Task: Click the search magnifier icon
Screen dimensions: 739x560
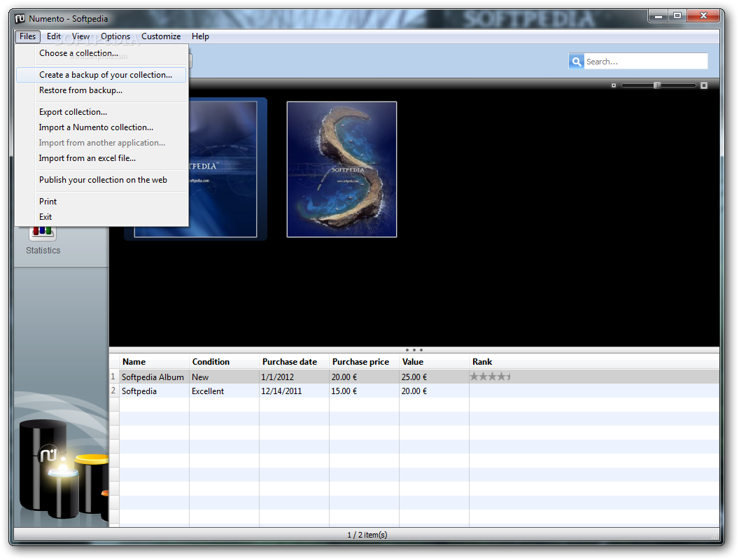Action: [577, 62]
